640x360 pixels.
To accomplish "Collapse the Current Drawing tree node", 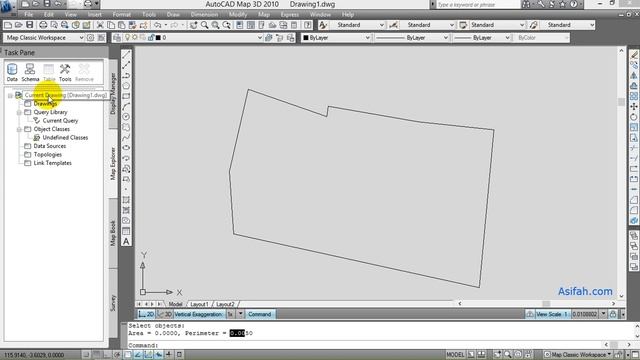I will point(10,96).
